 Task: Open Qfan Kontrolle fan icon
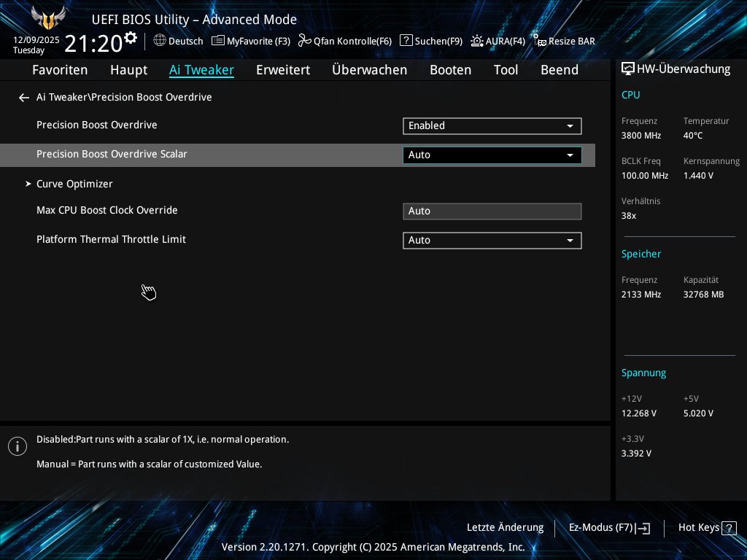click(x=304, y=41)
